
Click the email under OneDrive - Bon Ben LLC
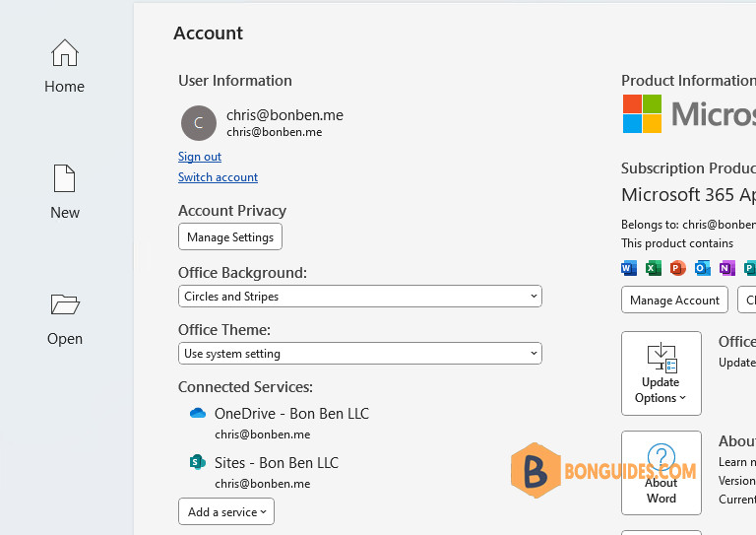click(263, 435)
